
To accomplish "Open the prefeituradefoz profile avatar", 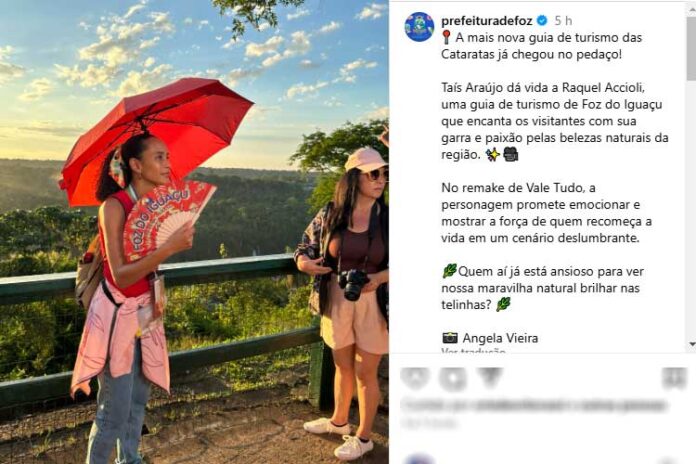I will [419, 27].
